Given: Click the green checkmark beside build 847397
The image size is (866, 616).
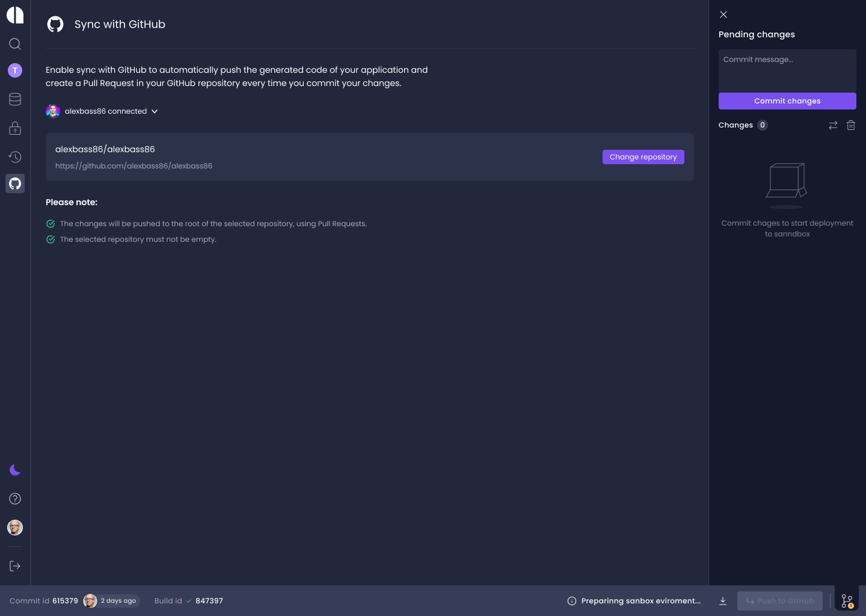Looking at the screenshot, I should 189,600.
